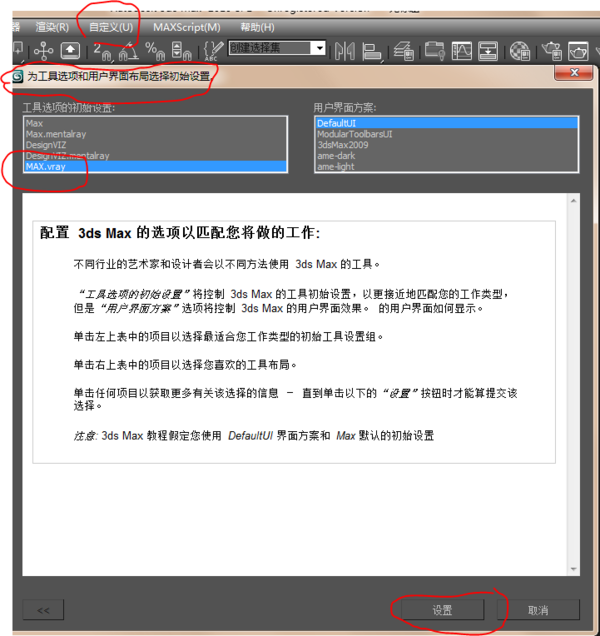Toggle Spinner Snap icon
600x636 pixels.
[181, 52]
